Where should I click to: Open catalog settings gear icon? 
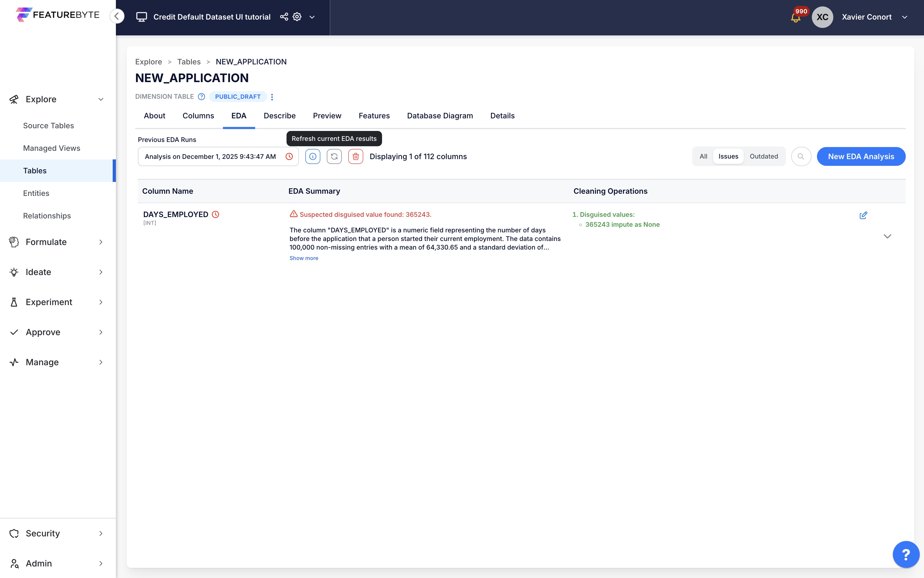click(297, 17)
